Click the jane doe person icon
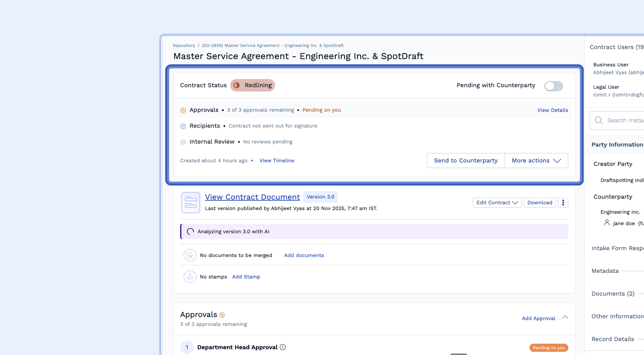This screenshot has width=644, height=355. coord(607,223)
